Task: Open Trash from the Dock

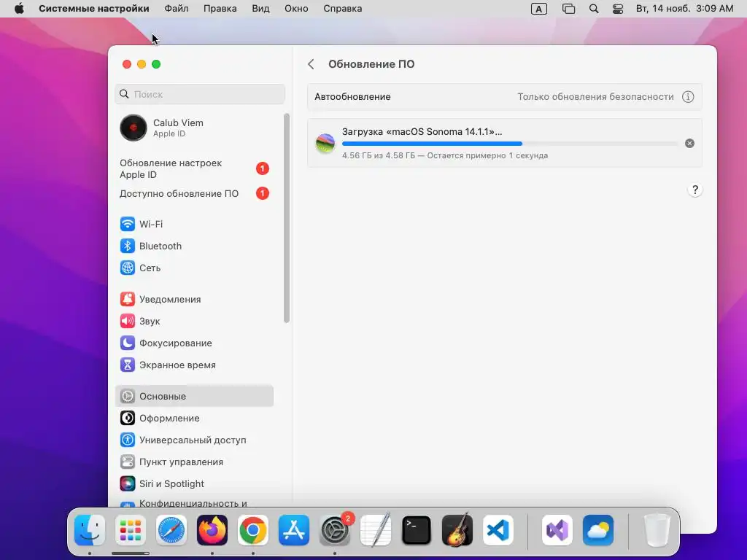Action: click(657, 530)
